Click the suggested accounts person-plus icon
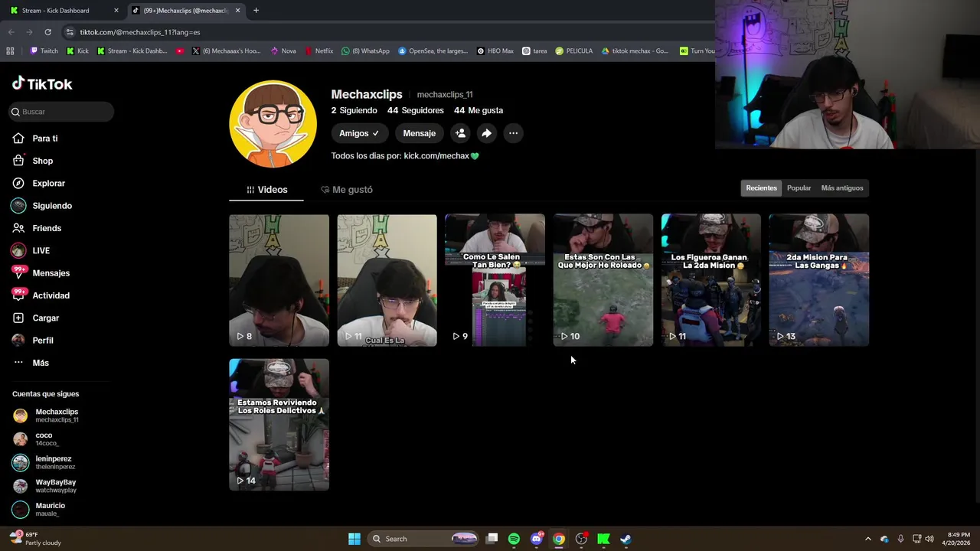The height and width of the screenshot is (551, 980). click(x=460, y=133)
